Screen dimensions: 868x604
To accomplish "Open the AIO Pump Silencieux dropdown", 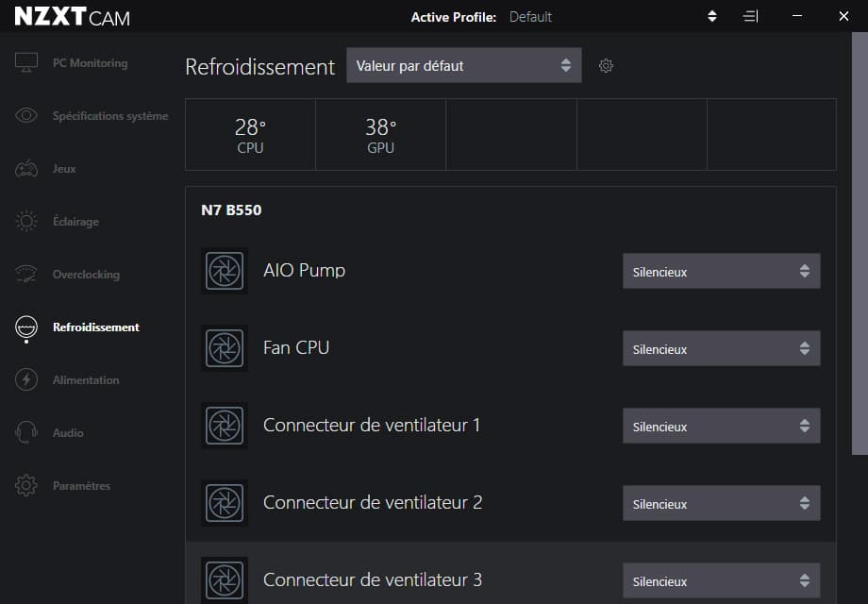I will pos(722,271).
